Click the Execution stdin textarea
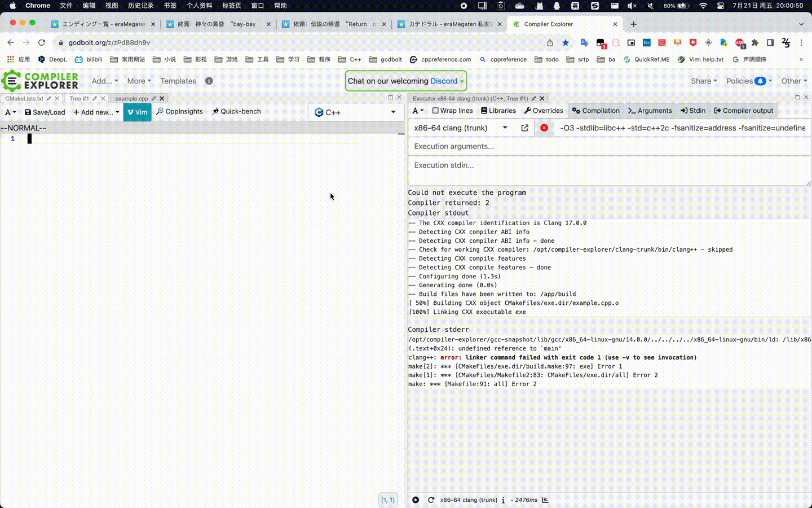 [610, 171]
